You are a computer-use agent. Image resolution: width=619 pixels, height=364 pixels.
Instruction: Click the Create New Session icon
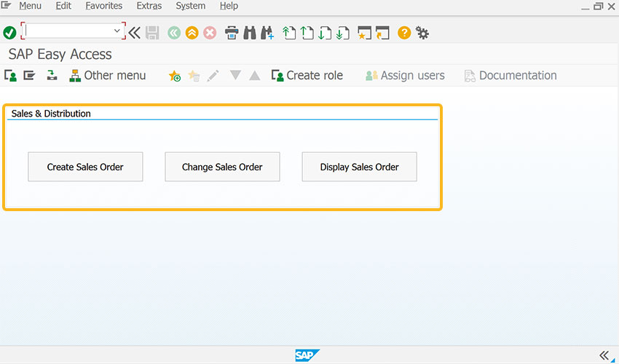(x=364, y=33)
